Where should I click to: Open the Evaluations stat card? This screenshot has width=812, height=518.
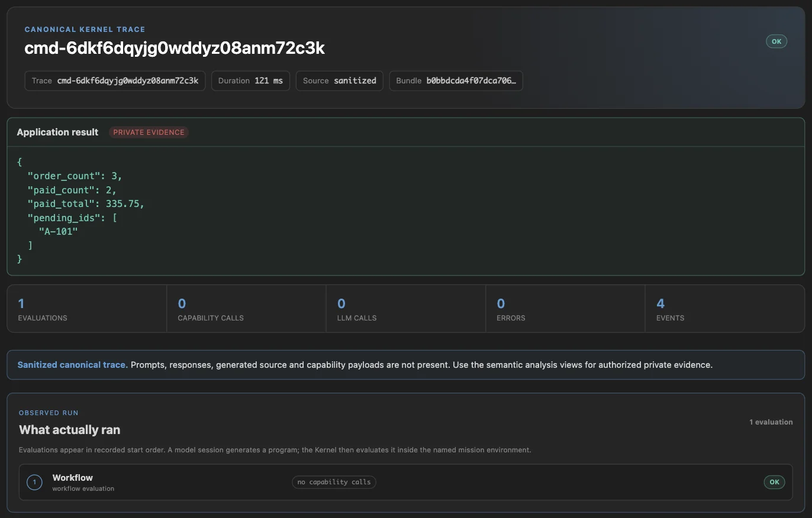[87, 309]
